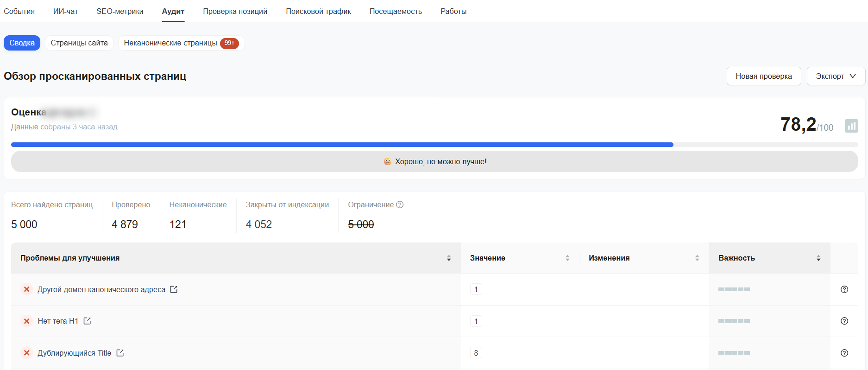Sort table by Изменения column arrows
Screen dimensions: 868x370
(x=697, y=258)
